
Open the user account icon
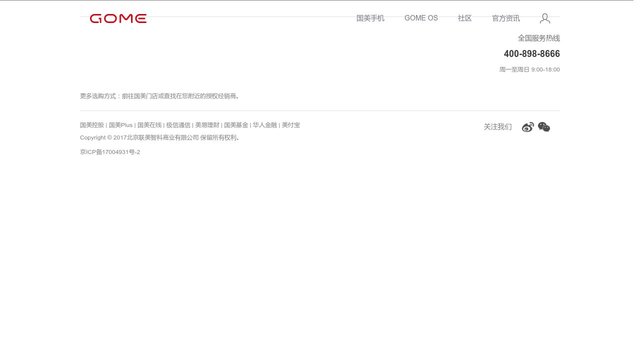[545, 18]
